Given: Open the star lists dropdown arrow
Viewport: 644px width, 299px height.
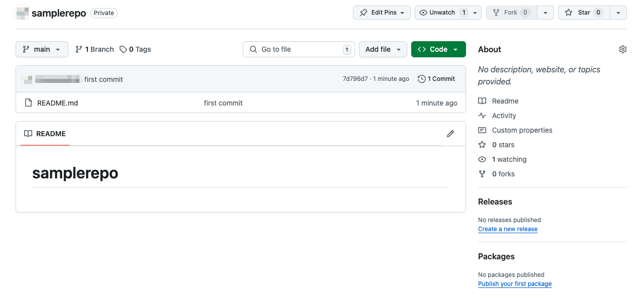Looking at the screenshot, I should coord(618,13).
